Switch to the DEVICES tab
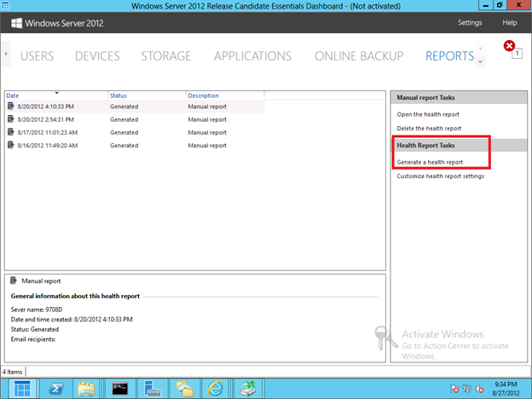The width and height of the screenshot is (532, 399). point(97,56)
